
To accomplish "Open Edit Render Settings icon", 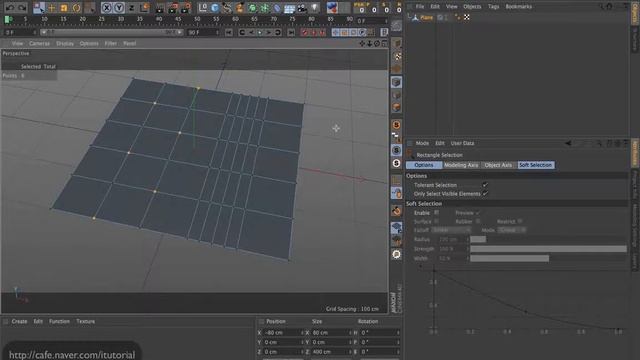I will (186, 8).
